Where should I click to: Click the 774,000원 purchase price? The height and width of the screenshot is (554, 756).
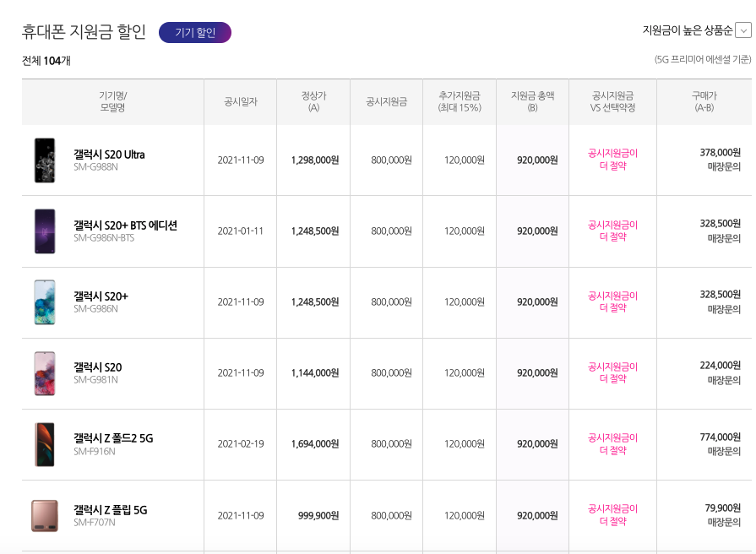[x=721, y=437]
